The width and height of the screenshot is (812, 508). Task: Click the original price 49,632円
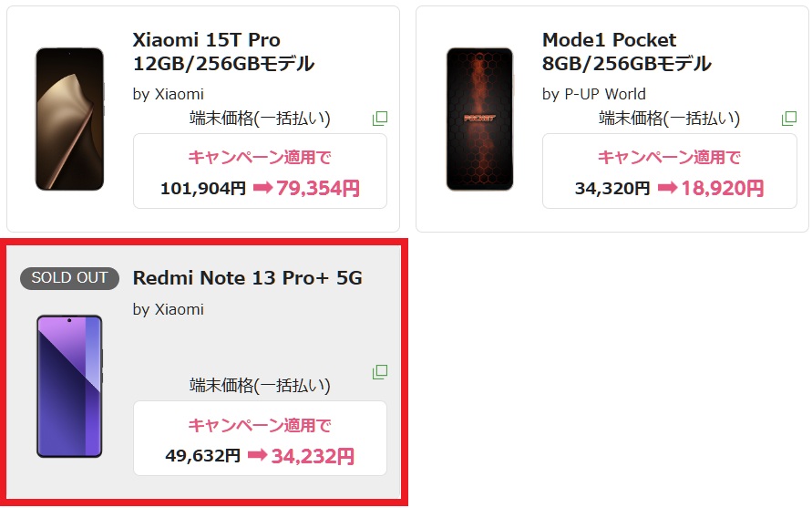coord(202,455)
